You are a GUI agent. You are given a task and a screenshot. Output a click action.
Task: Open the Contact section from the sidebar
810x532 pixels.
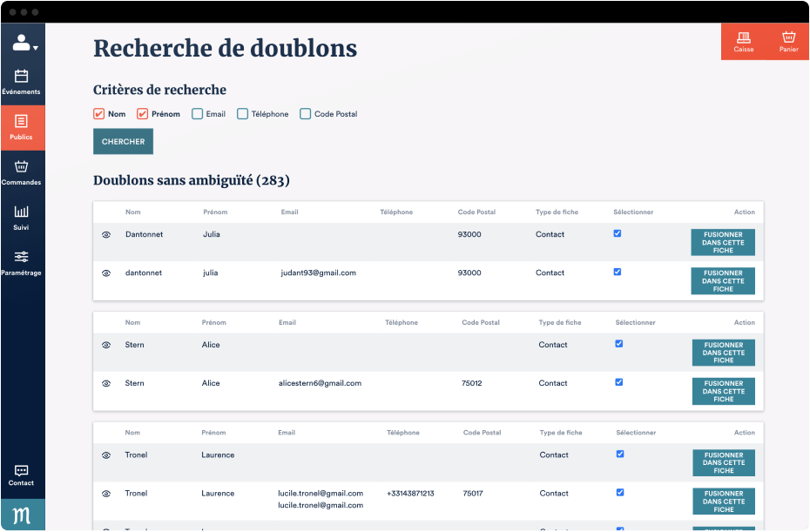22,474
